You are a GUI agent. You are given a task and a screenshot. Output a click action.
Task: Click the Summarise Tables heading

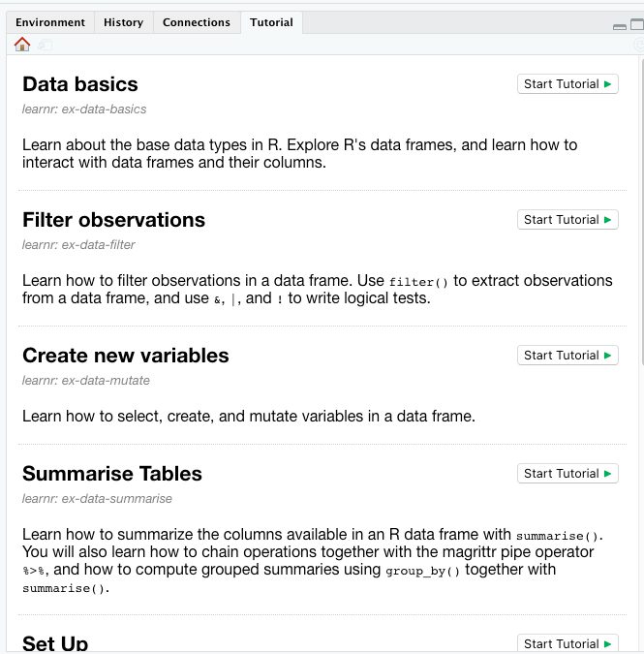coord(112,474)
